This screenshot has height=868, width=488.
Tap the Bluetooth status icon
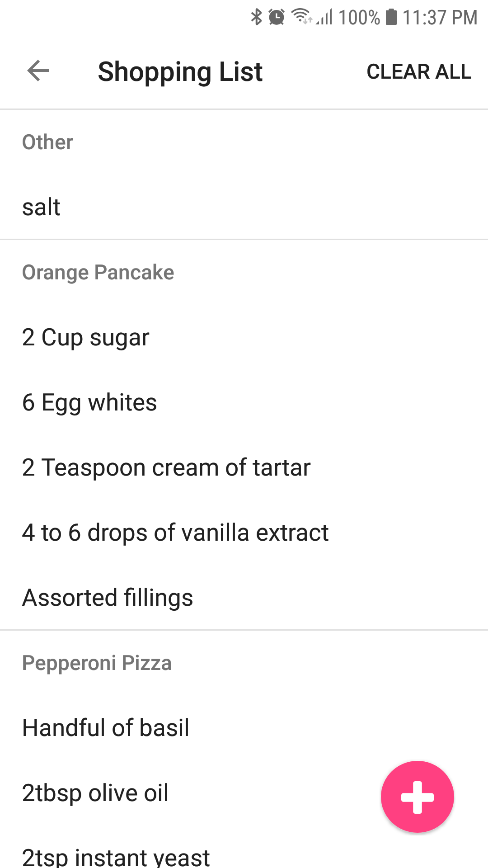coord(256,17)
